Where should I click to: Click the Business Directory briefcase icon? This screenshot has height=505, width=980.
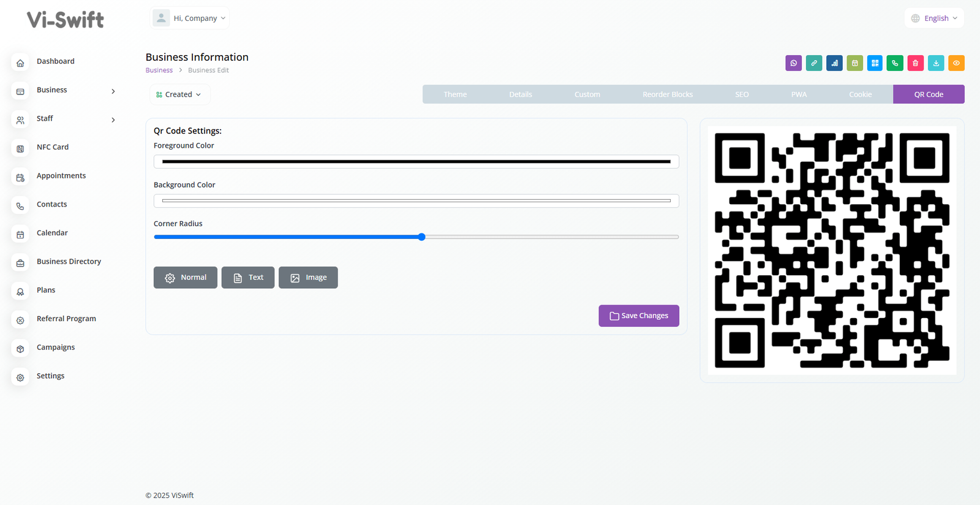click(x=20, y=263)
